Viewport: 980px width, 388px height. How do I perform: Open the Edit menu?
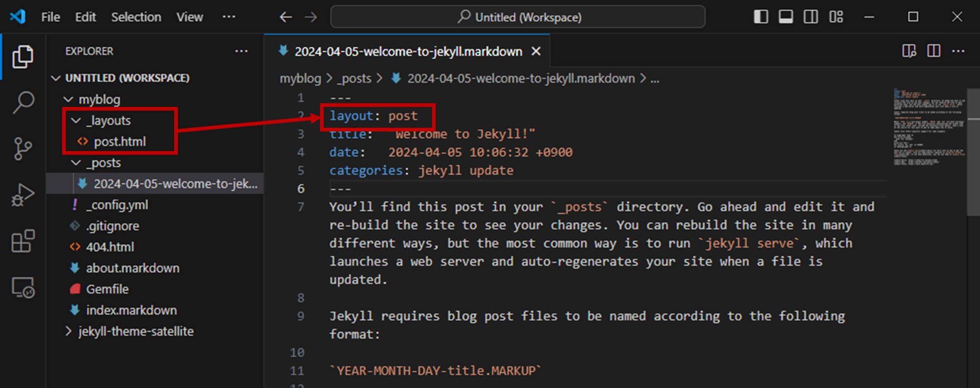coord(85,17)
